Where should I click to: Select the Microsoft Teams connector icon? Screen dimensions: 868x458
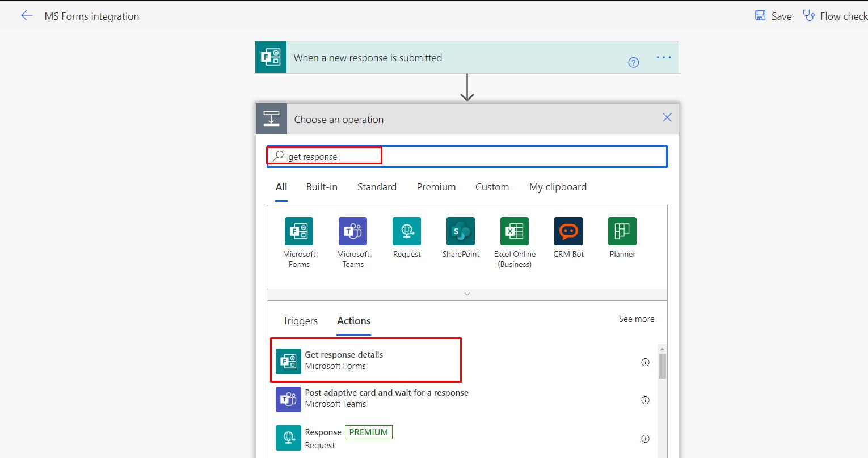[x=353, y=231]
